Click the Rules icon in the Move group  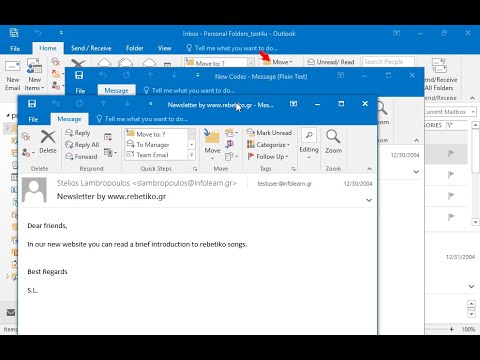coord(231,133)
